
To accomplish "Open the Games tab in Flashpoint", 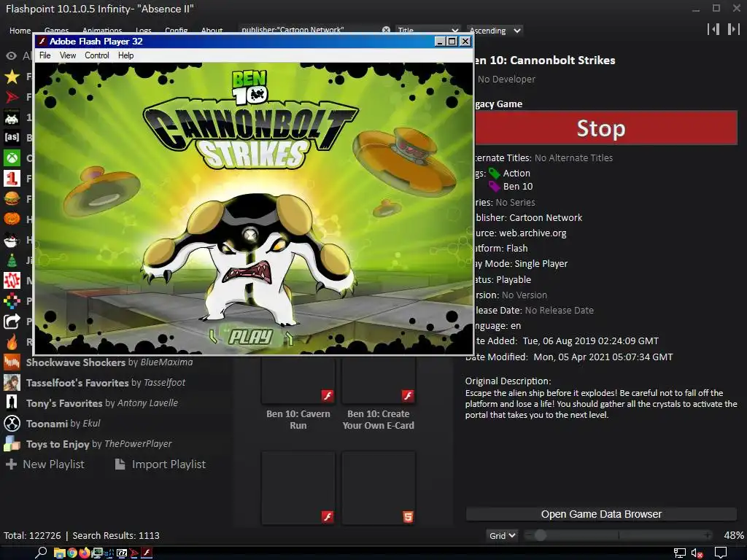I will point(56,30).
